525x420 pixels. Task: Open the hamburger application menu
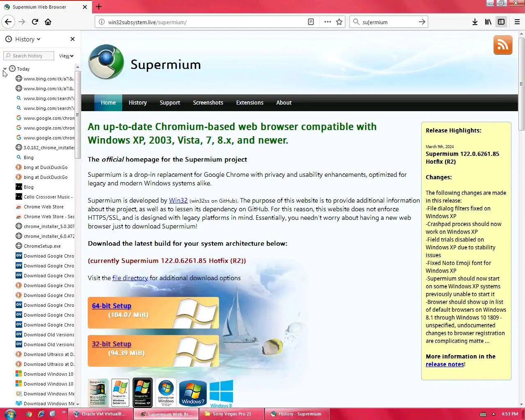(517, 22)
